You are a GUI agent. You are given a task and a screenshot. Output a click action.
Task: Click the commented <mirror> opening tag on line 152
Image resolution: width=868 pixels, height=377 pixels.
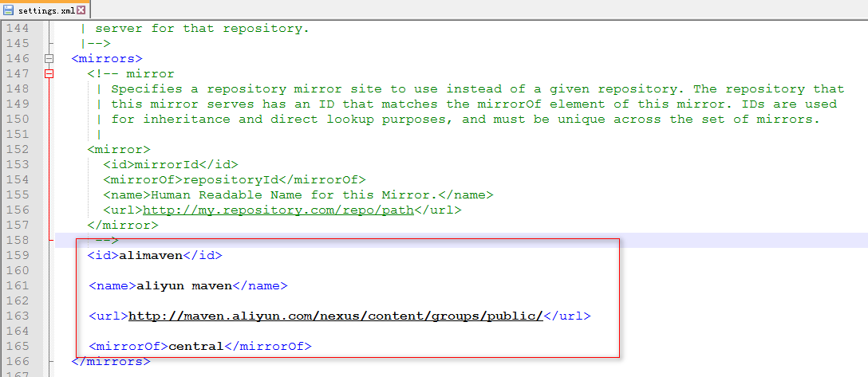118,149
